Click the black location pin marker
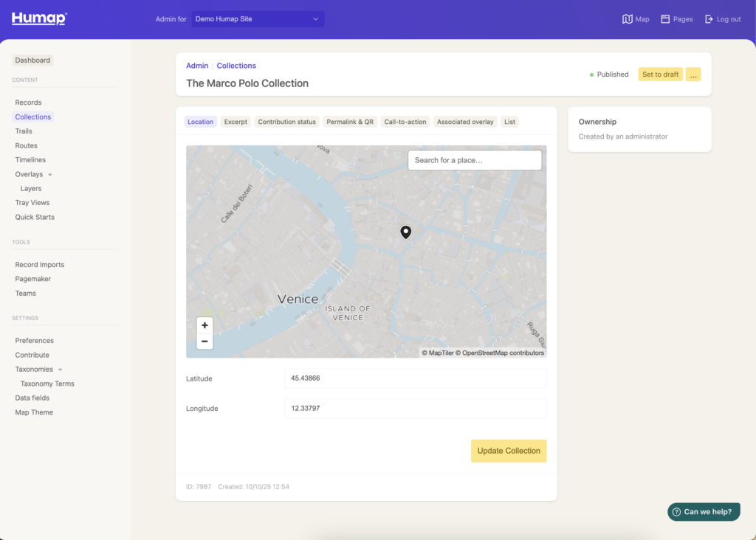The width and height of the screenshot is (756, 540). [405, 232]
